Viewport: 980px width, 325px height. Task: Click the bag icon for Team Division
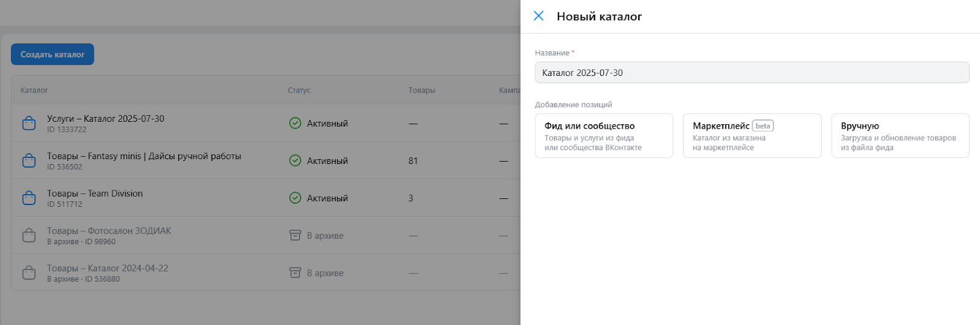click(29, 198)
